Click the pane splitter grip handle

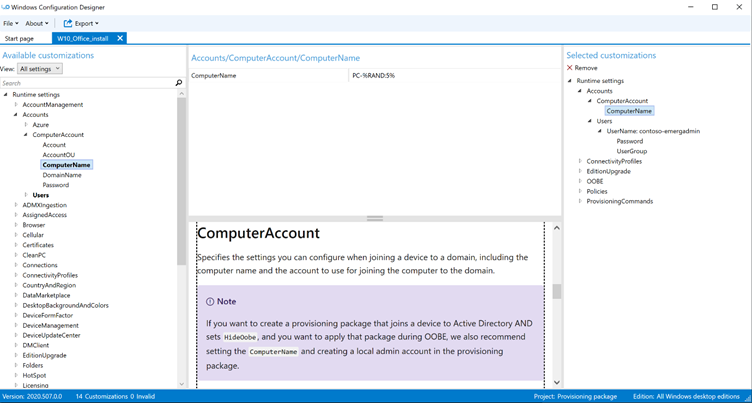tap(375, 218)
